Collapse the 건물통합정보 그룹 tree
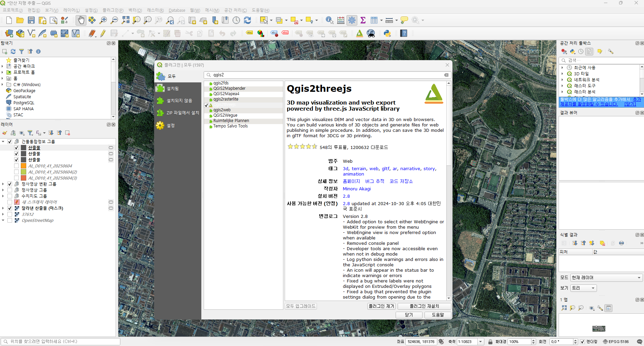Image resolution: width=644 pixels, height=346 pixels. click(3, 142)
